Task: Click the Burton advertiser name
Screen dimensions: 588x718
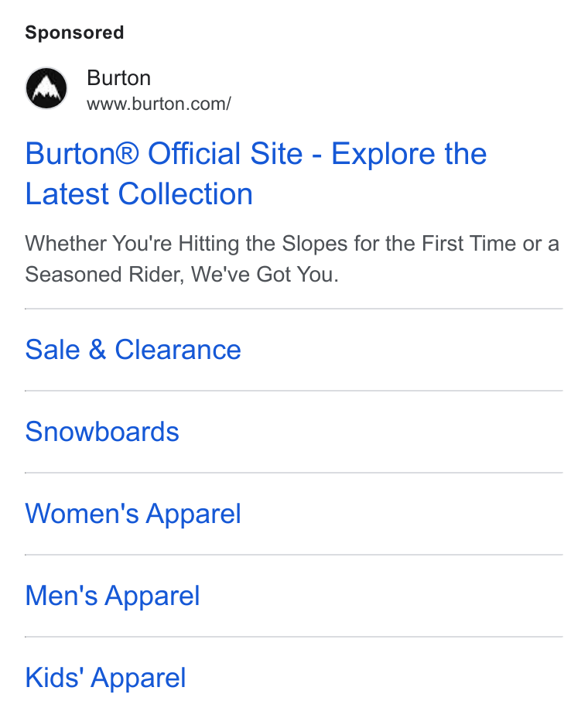Action: click(118, 78)
